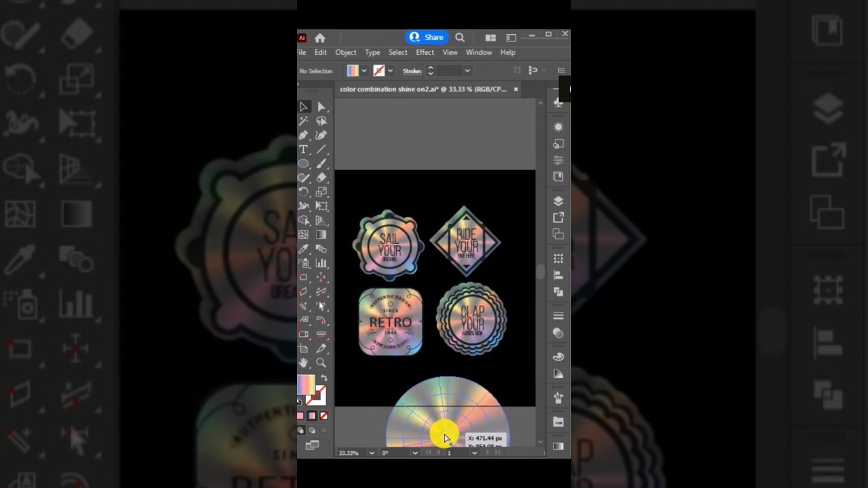The image size is (868, 488).
Task: Open the Edit menu
Action: point(320,52)
